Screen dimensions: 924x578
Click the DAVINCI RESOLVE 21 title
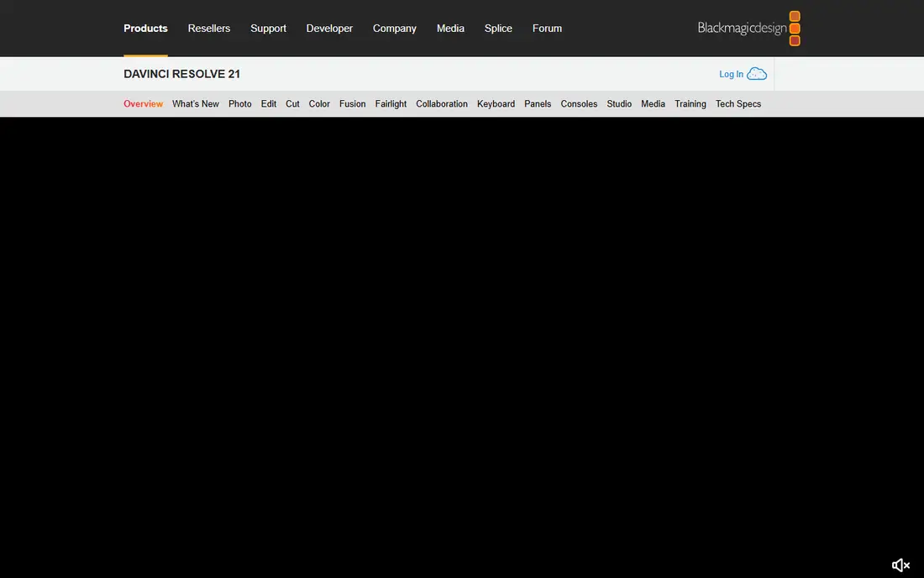point(181,74)
